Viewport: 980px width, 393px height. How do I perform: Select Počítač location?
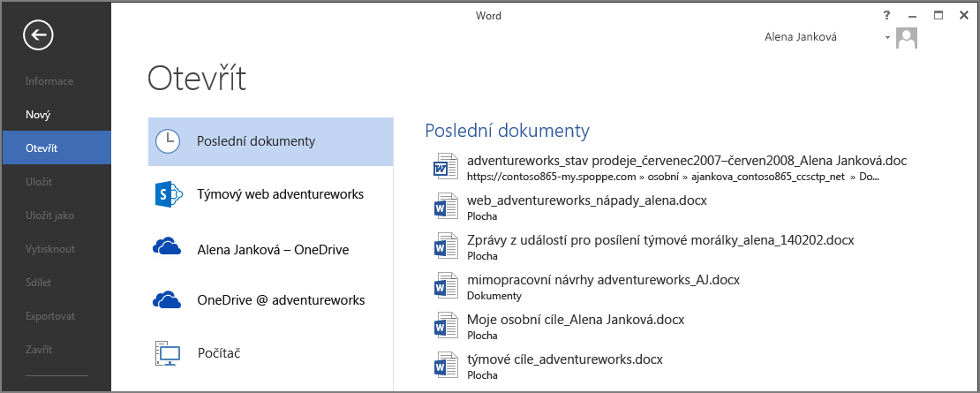(271, 353)
